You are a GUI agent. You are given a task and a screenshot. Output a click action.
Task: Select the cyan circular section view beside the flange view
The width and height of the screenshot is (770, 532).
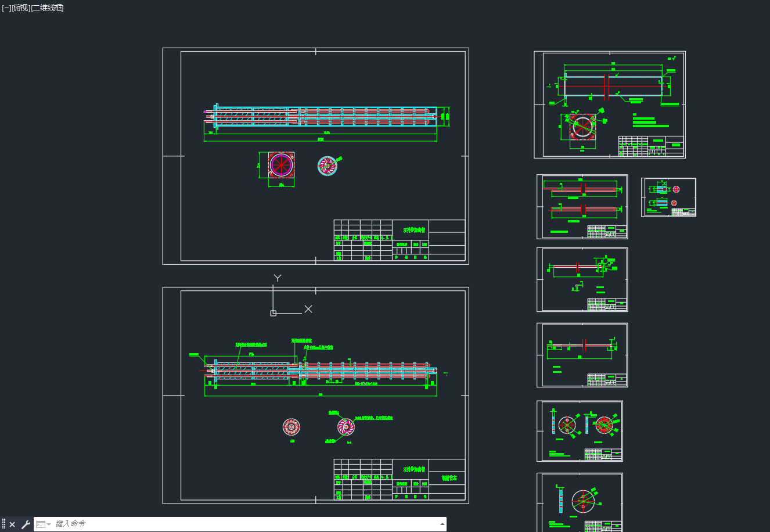[x=328, y=166]
